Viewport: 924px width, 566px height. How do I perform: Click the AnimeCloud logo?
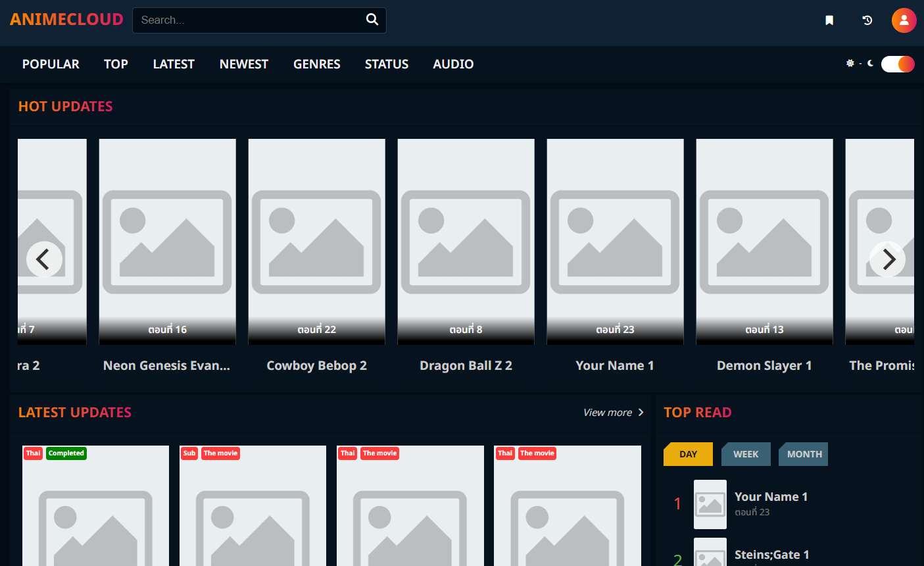click(x=66, y=20)
